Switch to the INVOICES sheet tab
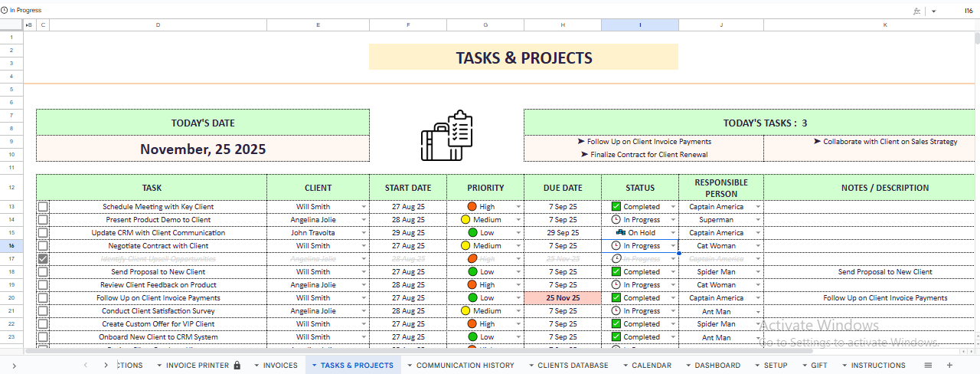The width and height of the screenshot is (980, 374). pyautogui.click(x=280, y=366)
